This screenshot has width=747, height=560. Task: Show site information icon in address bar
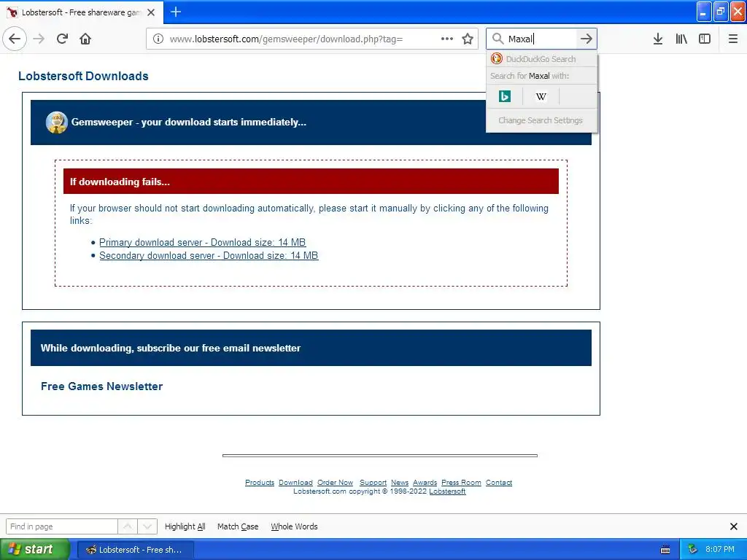(158, 39)
